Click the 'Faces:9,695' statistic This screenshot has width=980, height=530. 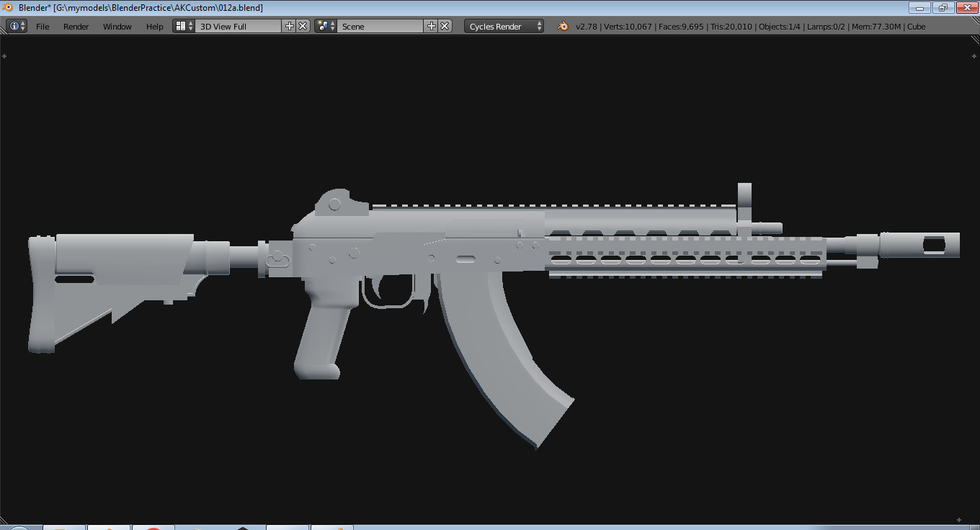(680, 27)
